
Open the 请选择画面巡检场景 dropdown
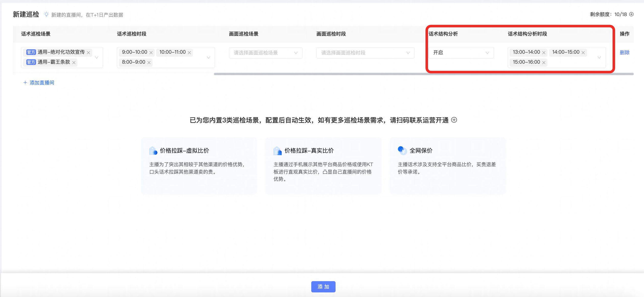pos(266,53)
